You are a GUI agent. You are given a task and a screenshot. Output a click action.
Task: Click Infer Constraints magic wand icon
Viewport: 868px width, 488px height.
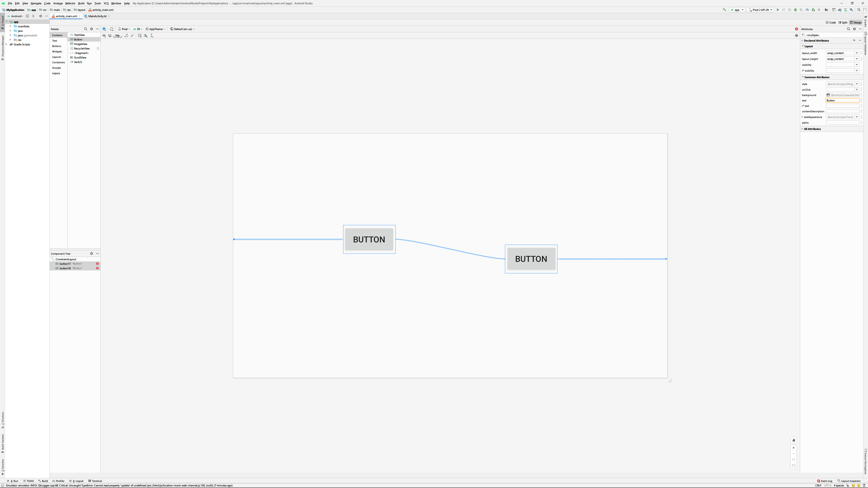(x=132, y=35)
